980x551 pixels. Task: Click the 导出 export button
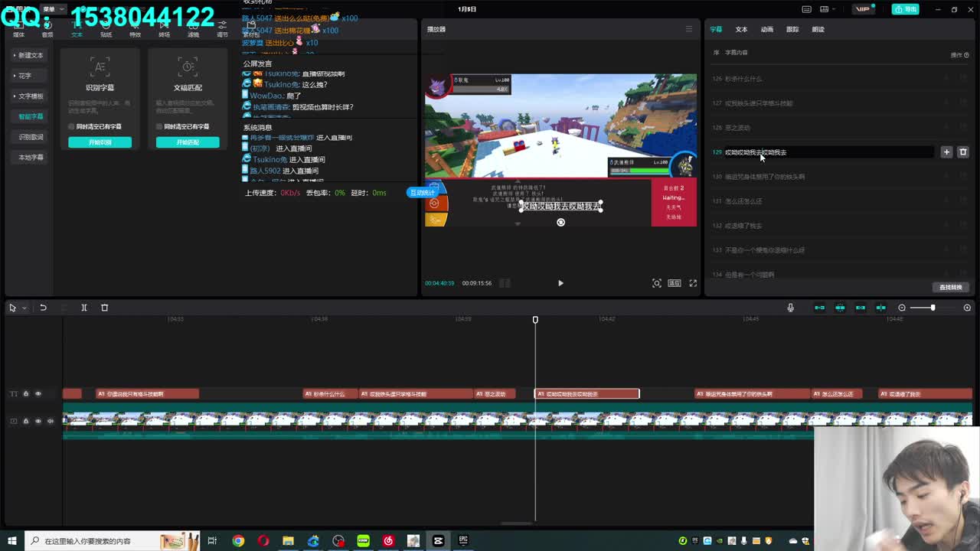pyautogui.click(x=905, y=9)
